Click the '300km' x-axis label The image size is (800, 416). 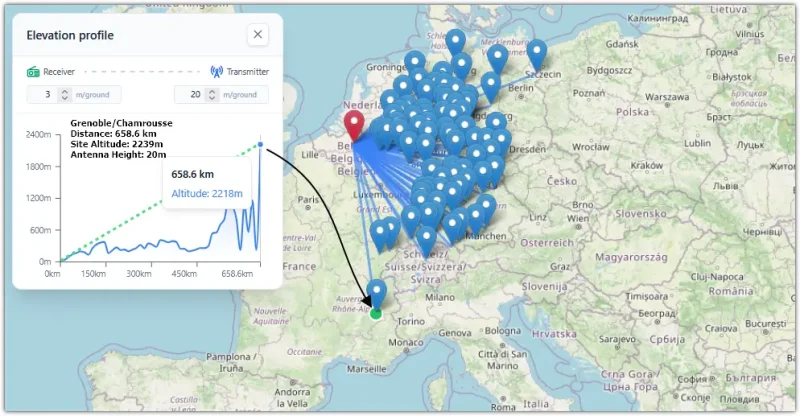139,274
